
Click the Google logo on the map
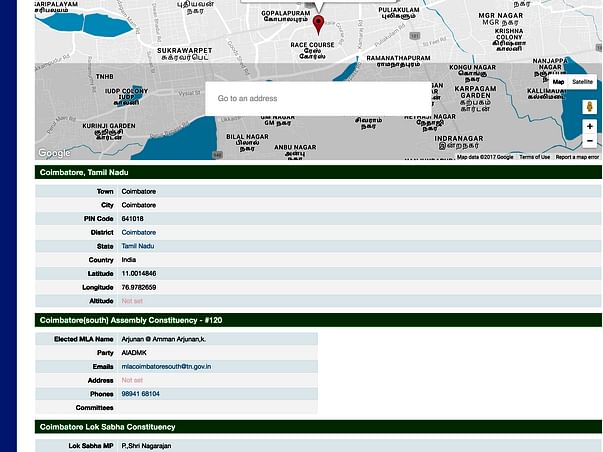click(x=54, y=153)
